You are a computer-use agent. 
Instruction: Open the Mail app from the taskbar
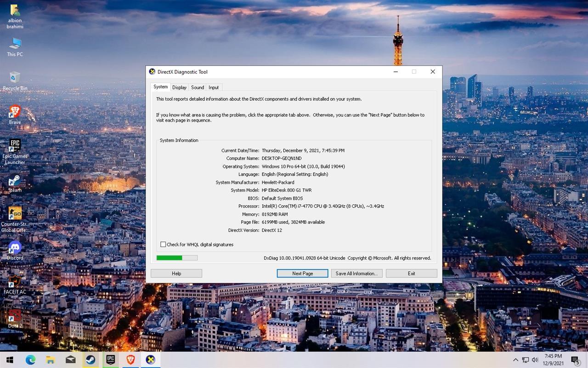(x=70, y=360)
